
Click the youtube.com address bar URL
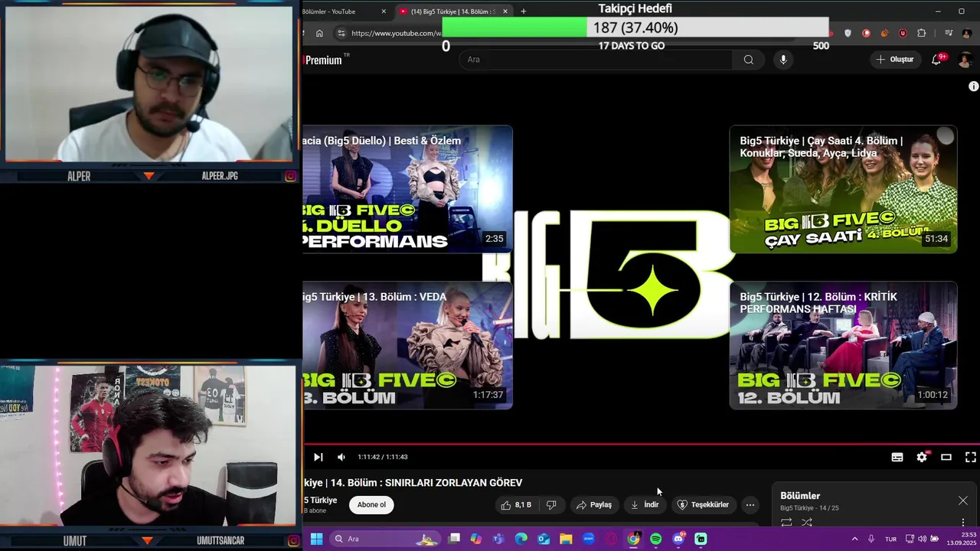pos(397,34)
